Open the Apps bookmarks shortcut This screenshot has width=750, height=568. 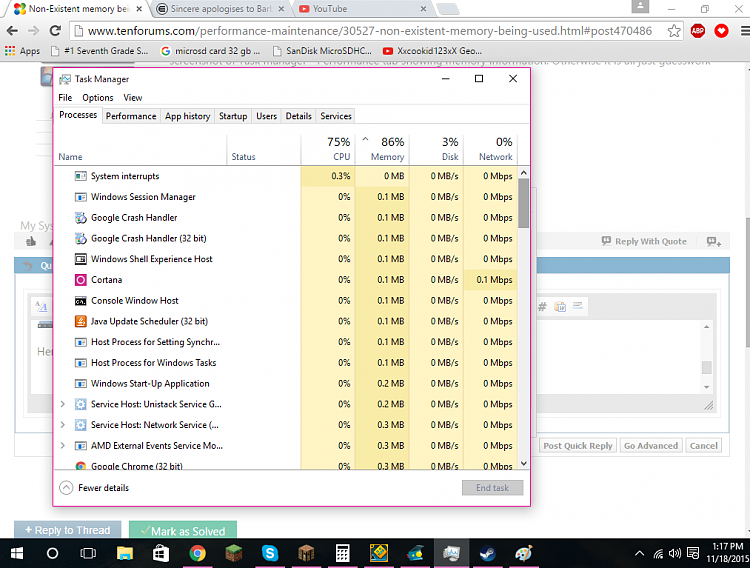(22, 51)
